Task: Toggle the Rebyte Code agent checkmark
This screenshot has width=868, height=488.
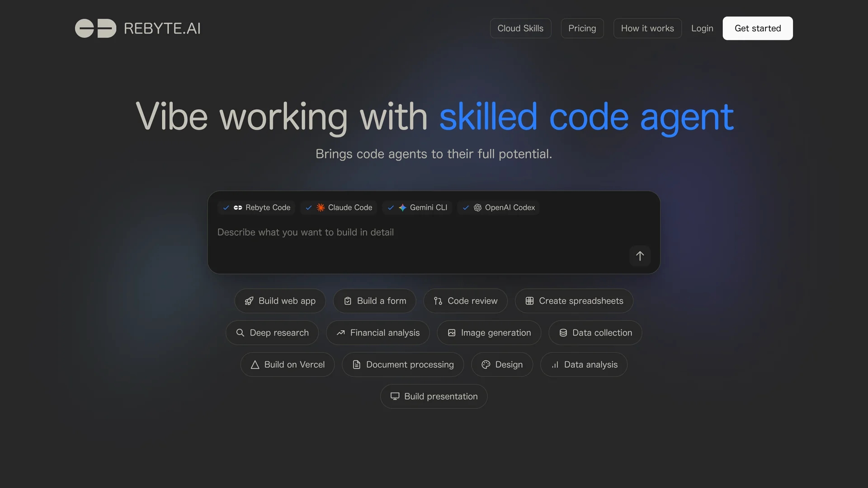Action: pyautogui.click(x=226, y=207)
